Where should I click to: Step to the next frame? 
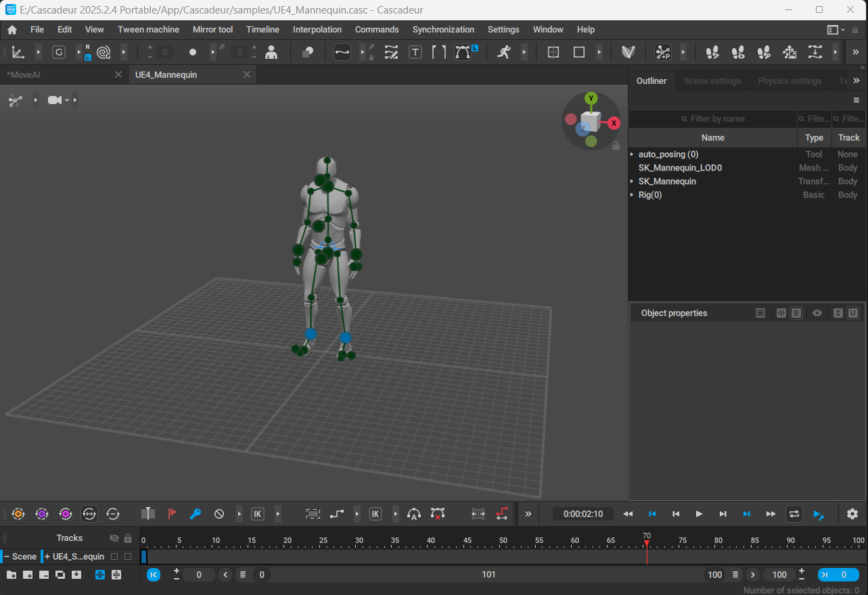[723, 514]
